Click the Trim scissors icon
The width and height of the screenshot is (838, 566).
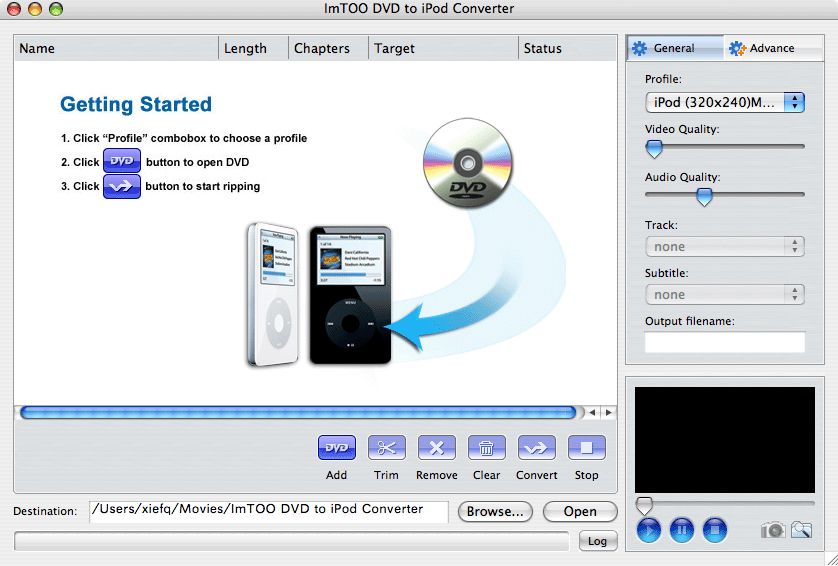click(386, 447)
